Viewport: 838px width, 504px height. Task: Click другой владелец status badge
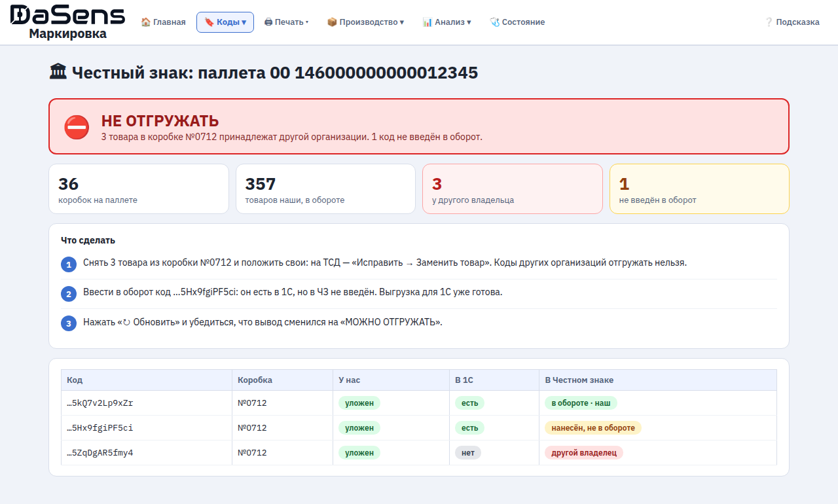pyautogui.click(x=584, y=453)
